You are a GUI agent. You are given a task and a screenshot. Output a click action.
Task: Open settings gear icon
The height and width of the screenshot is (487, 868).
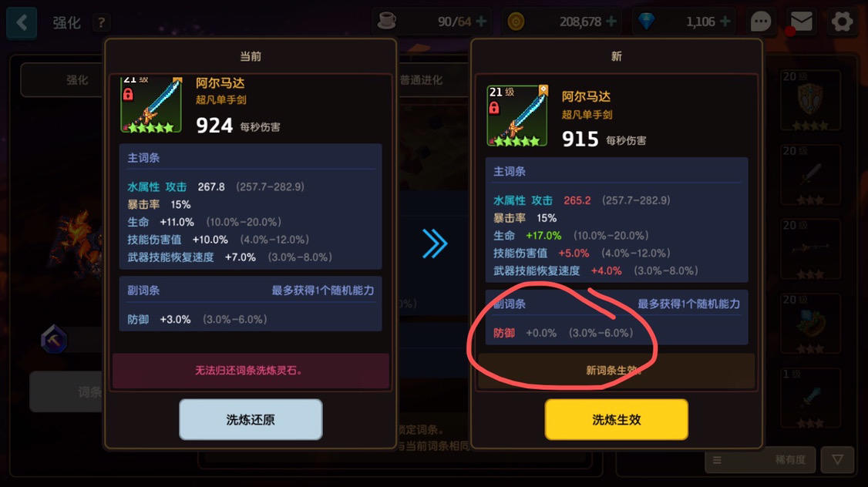pyautogui.click(x=842, y=22)
